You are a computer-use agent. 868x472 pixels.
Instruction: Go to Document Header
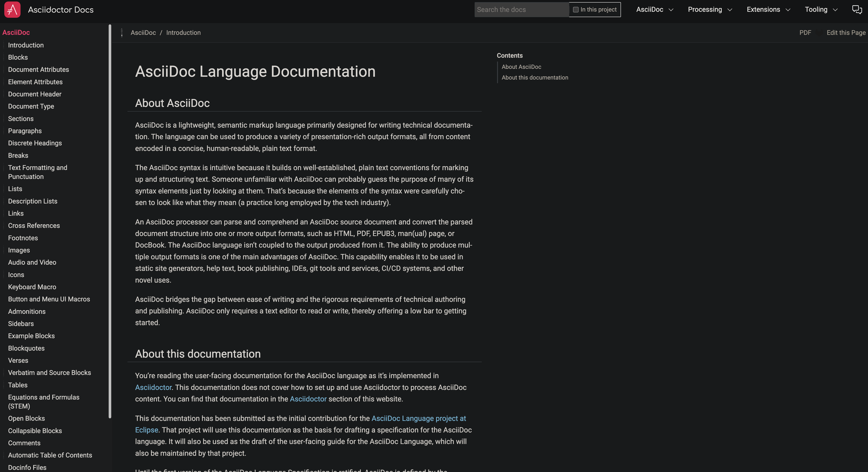coord(35,94)
